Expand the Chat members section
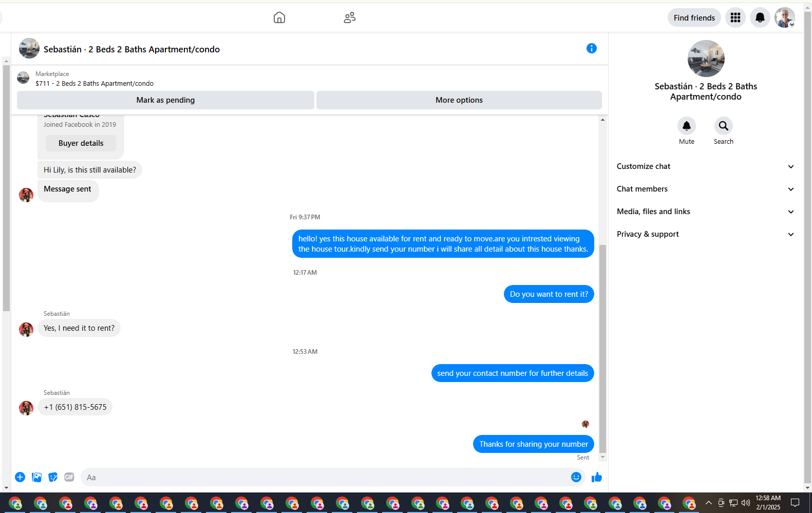Screen dimensions: 812x513 pyautogui.click(x=706, y=189)
